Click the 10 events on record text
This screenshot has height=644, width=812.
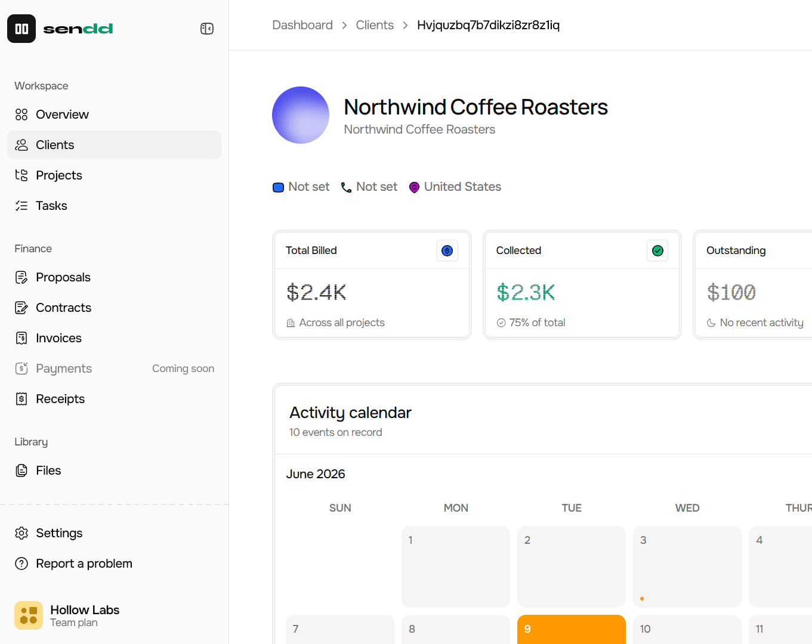(335, 432)
